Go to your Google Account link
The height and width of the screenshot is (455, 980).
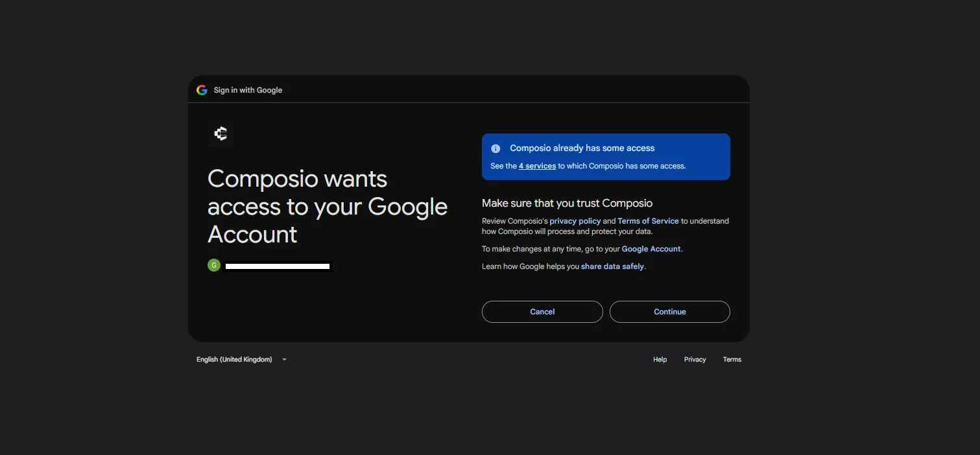[651, 249]
